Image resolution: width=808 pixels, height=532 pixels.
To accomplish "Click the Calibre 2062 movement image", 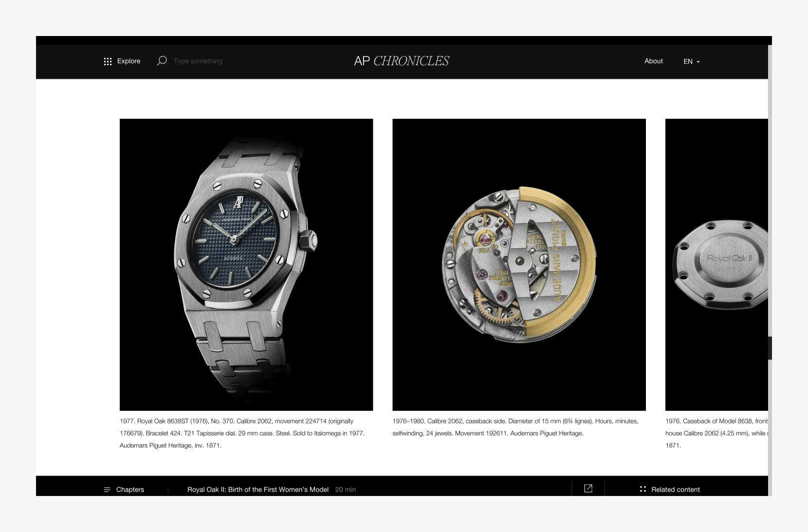I will [x=519, y=264].
